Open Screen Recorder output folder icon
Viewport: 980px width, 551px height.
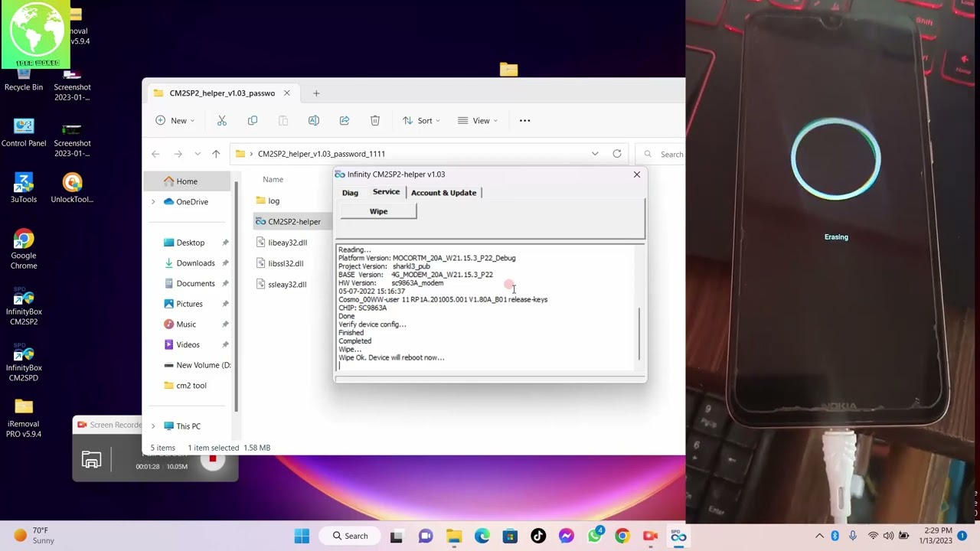[x=91, y=460]
